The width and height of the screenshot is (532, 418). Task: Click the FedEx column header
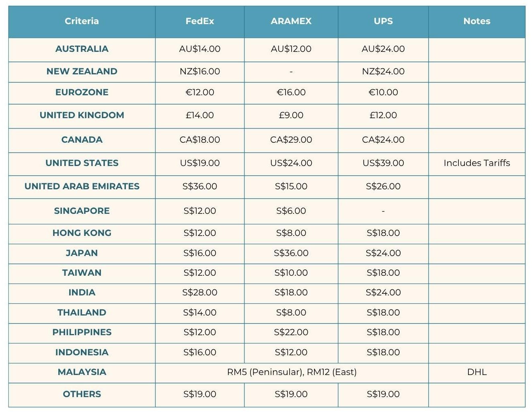199,21
